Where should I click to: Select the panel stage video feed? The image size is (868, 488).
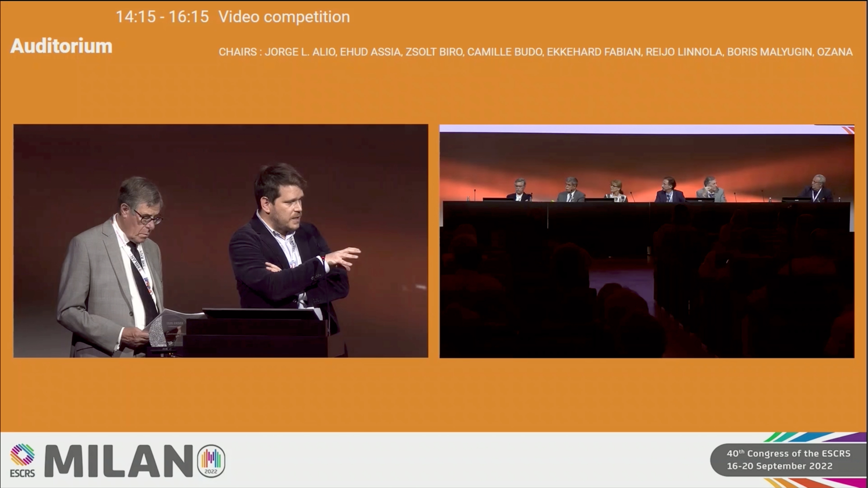point(647,241)
